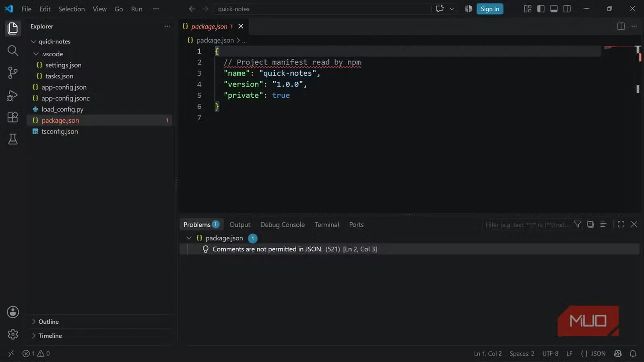Click the remote window status icon

(11, 354)
